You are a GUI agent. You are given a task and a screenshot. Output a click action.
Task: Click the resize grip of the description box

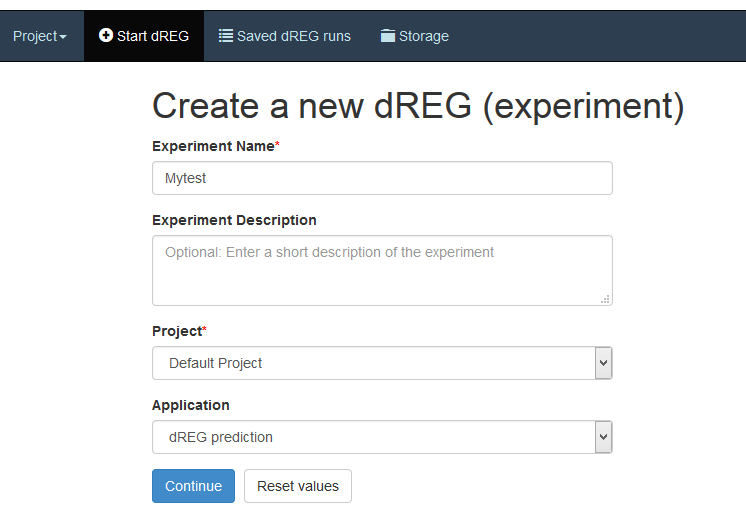pos(605,299)
